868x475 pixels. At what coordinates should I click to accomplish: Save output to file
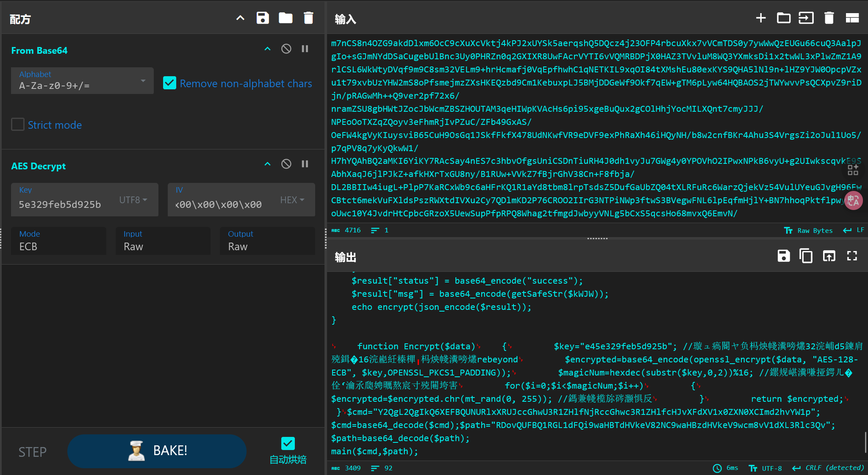click(x=783, y=256)
